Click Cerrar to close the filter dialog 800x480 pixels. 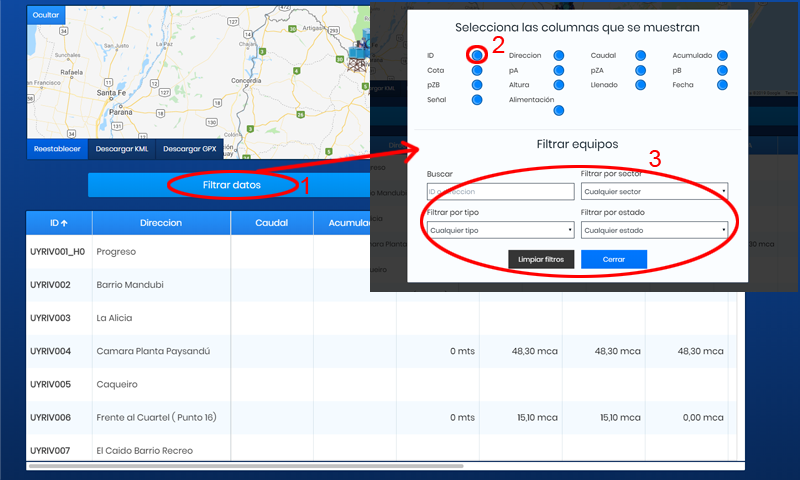(614, 259)
